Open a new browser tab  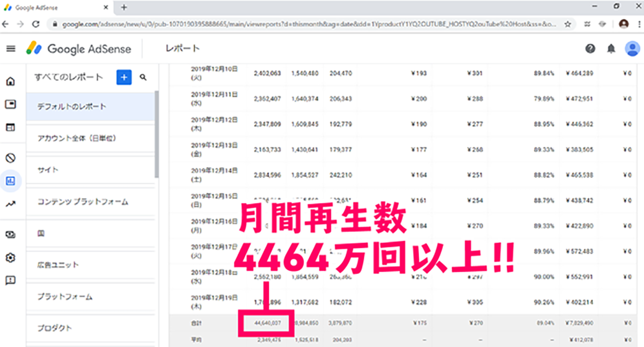124,8
